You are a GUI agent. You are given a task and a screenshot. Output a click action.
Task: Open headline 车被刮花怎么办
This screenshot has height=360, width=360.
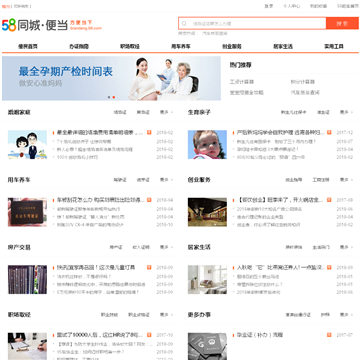[x=101, y=200]
